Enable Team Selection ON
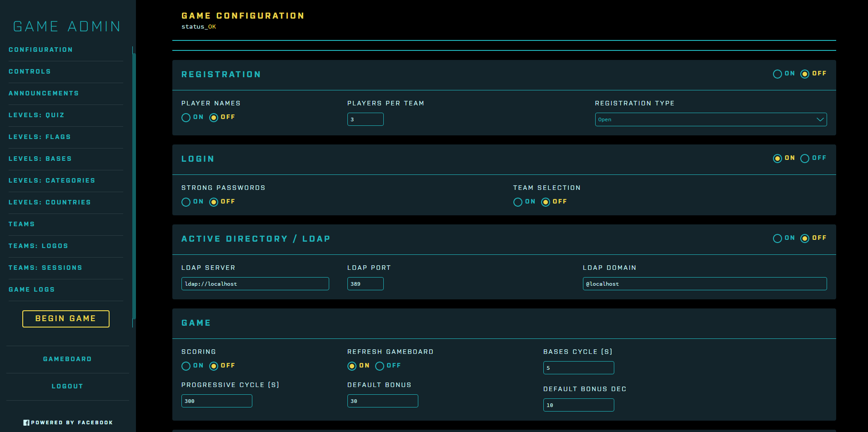The height and width of the screenshot is (432, 868). [518, 202]
